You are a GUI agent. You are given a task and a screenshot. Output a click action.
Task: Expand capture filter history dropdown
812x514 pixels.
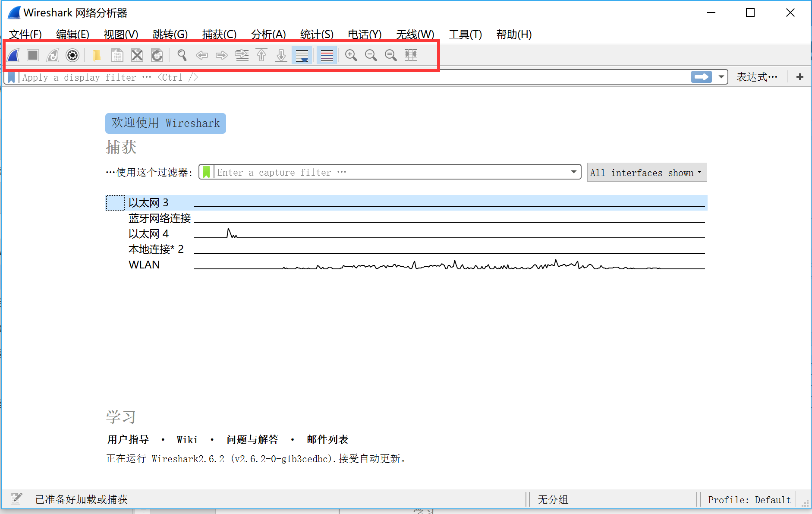pos(574,172)
